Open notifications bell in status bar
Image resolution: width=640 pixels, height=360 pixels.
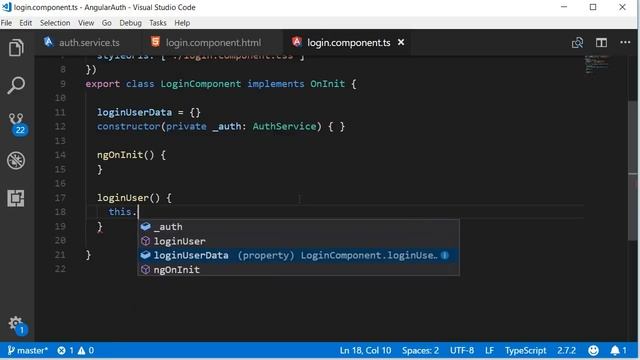pos(618,350)
